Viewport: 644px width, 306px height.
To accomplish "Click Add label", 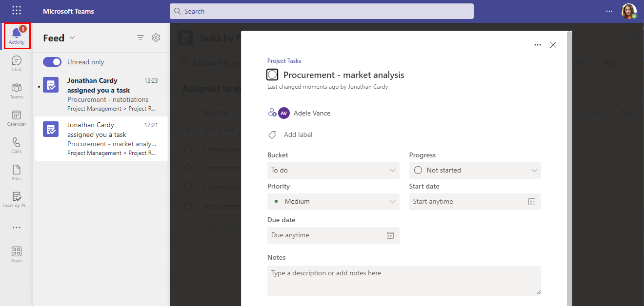I will 298,134.
